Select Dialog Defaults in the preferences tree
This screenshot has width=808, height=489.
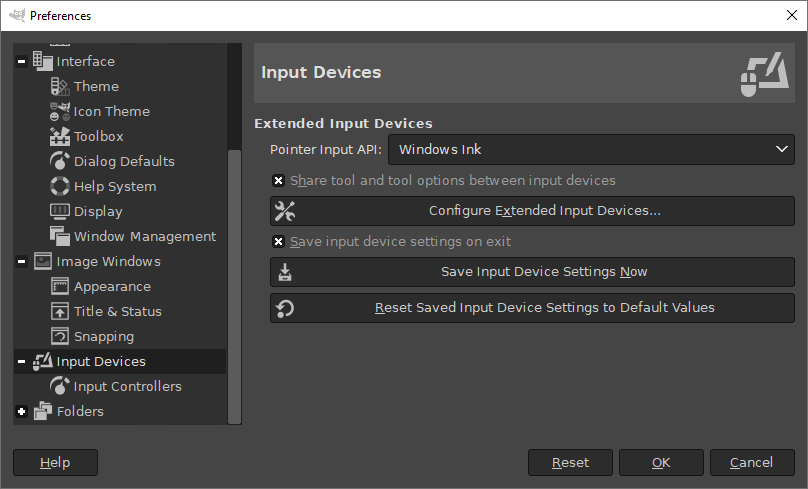click(x=124, y=162)
